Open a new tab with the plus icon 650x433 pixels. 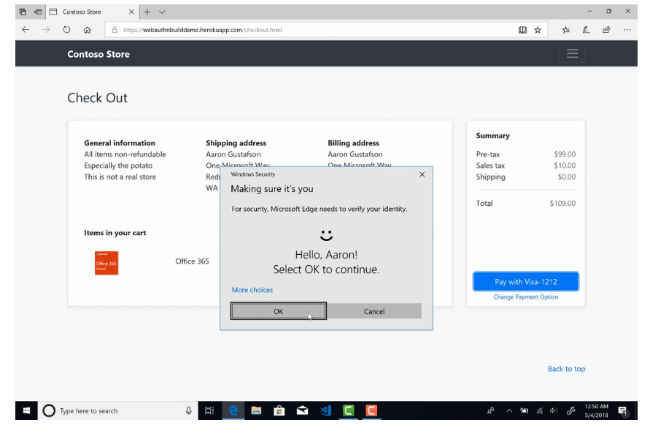[147, 12]
